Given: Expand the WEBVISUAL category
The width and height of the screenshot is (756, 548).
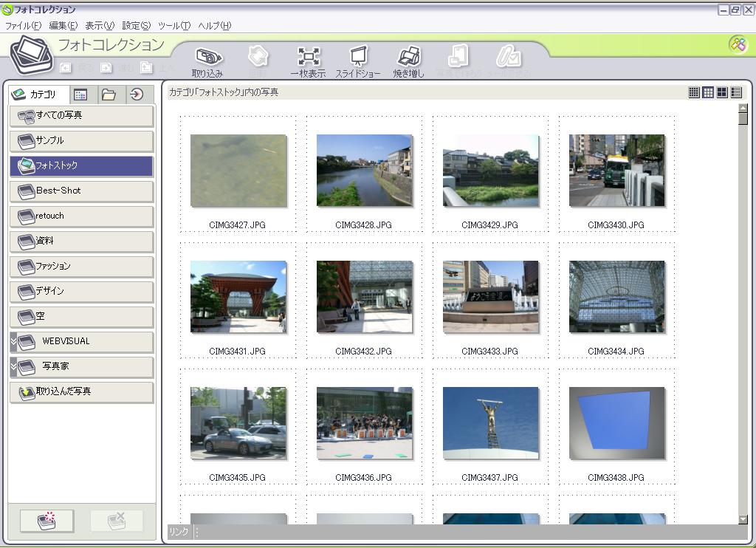Looking at the screenshot, I should [x=13, y=341].
